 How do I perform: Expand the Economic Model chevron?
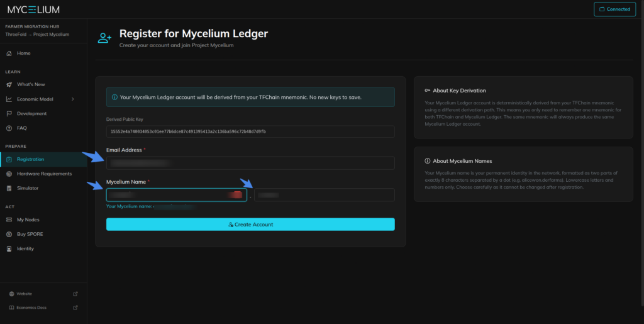click(73, 99)
